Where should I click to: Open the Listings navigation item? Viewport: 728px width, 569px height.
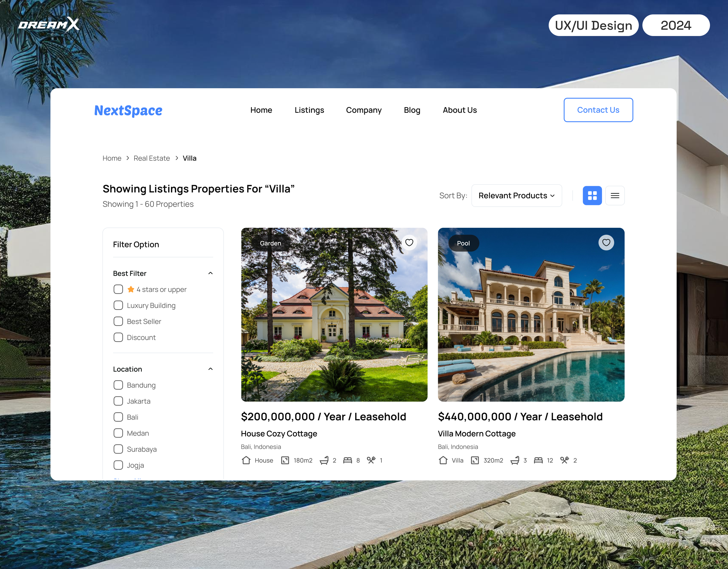pos(309,110)
